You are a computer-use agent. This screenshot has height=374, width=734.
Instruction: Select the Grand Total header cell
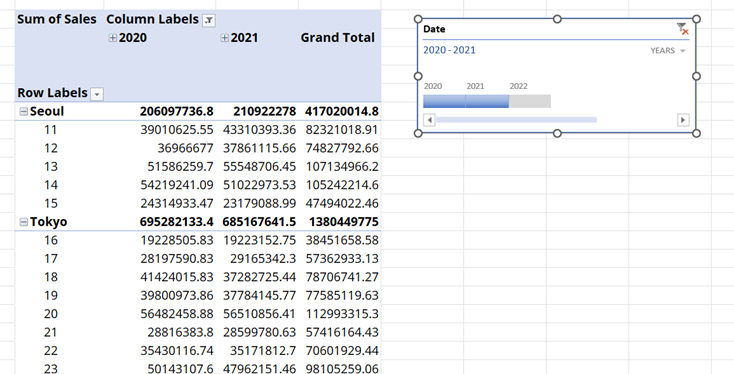pyautogui.click(x=338, y=37)
